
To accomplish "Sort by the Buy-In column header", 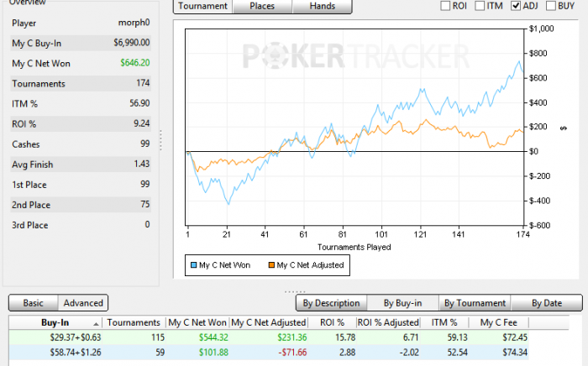I will 55,322.
